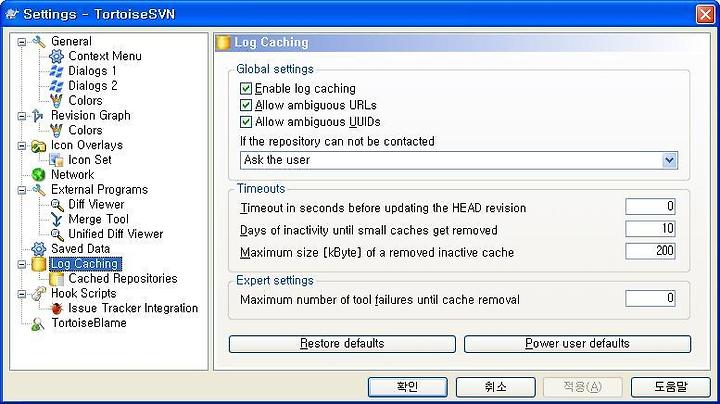This screenshot has height=404, width=720.
Task: Click Restore defaults button
Action: [342, 344]
